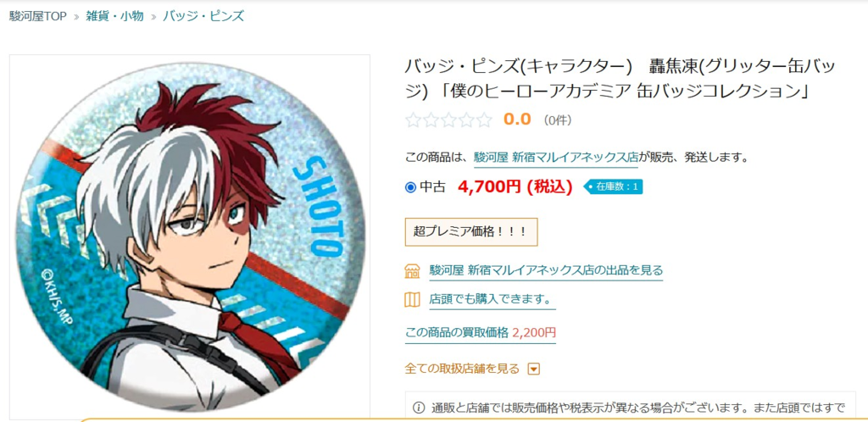Viewport: 868px width, 422px height.
Task: Click the fifth rating star
Action: click(x=484, y=120)
